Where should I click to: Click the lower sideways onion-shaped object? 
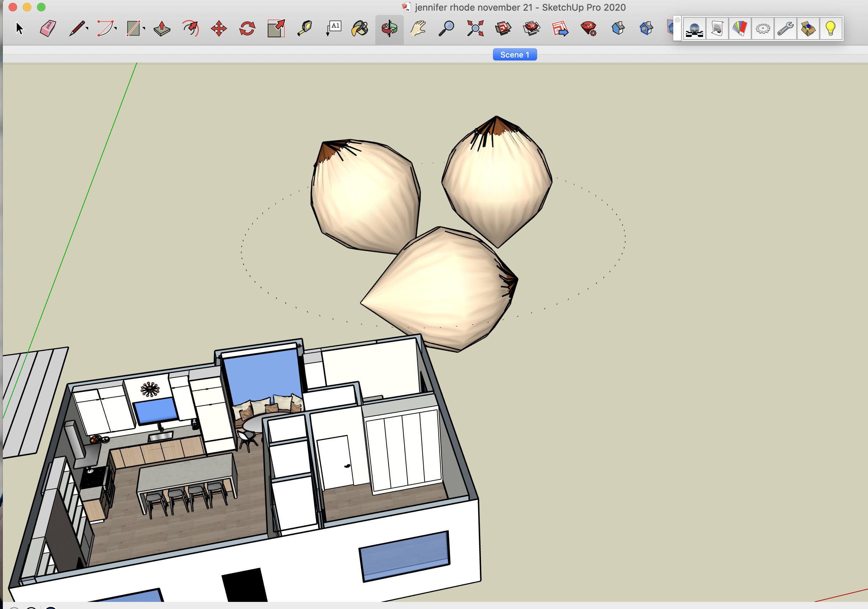440,289
